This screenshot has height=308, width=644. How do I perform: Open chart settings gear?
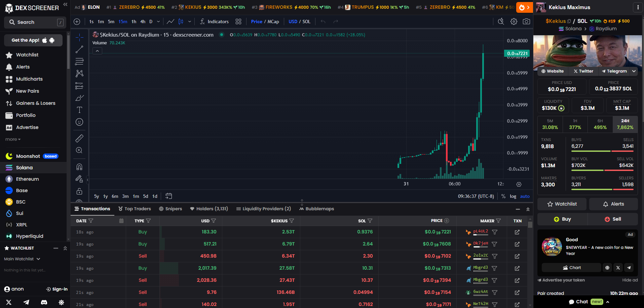click(514, 21)
